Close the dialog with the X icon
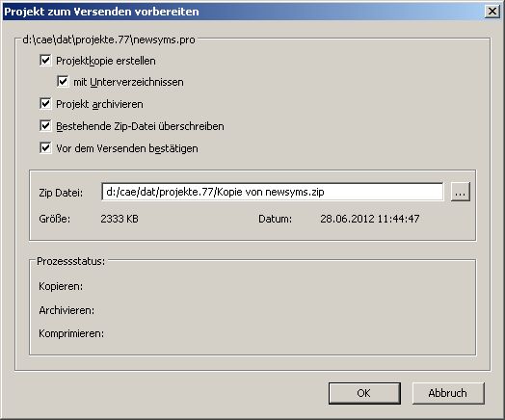Viewport: 505px width, 420px height. coord(492,12)
